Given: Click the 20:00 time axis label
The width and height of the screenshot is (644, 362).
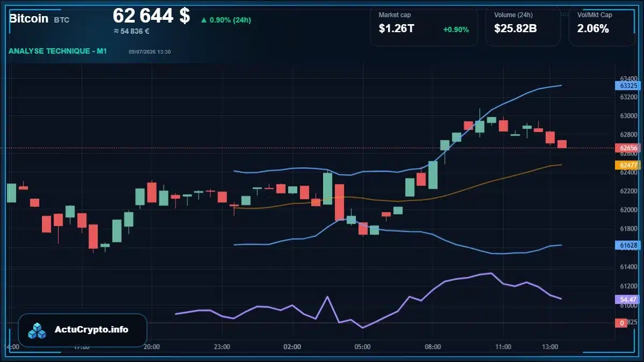Looking at the screenshot, I should [x=152, y=347].
